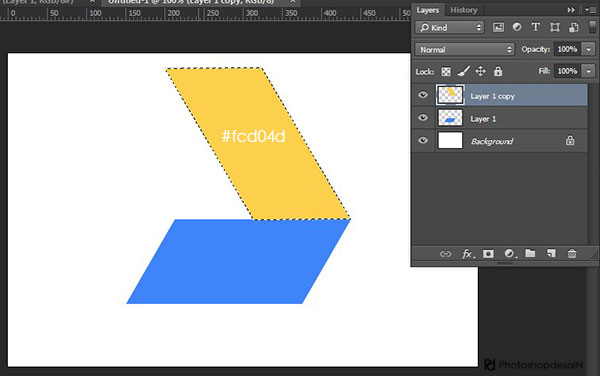Create a new group folder icon
Viewport: 600px width, 376px height.
click(x=530, y=253)
